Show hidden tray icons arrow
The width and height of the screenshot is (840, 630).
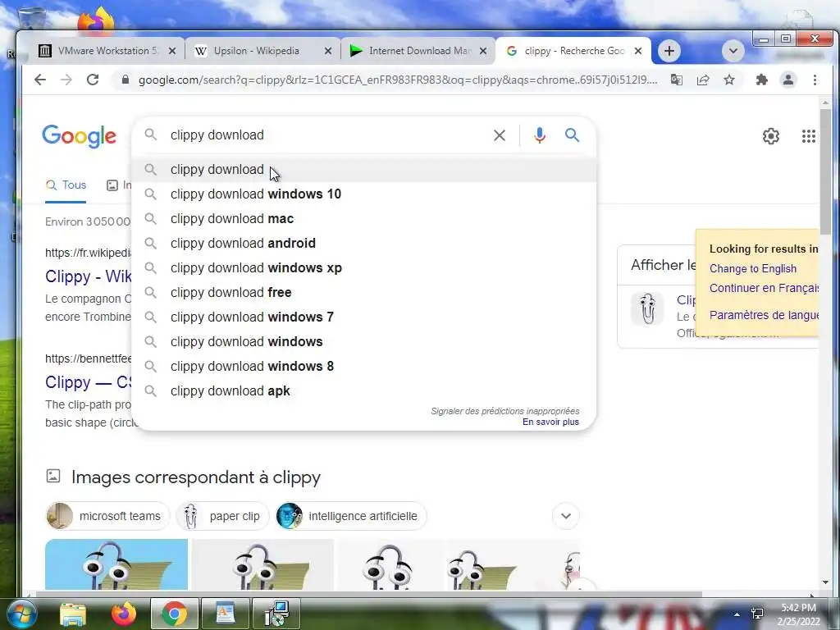click(x=737, y=614)
